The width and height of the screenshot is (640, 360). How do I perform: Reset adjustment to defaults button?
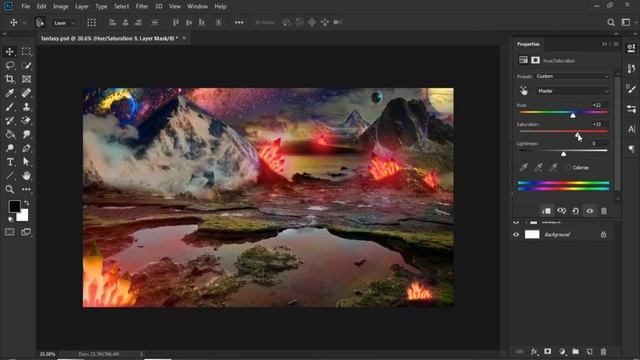pyautogui.click(x=576, y=211)
